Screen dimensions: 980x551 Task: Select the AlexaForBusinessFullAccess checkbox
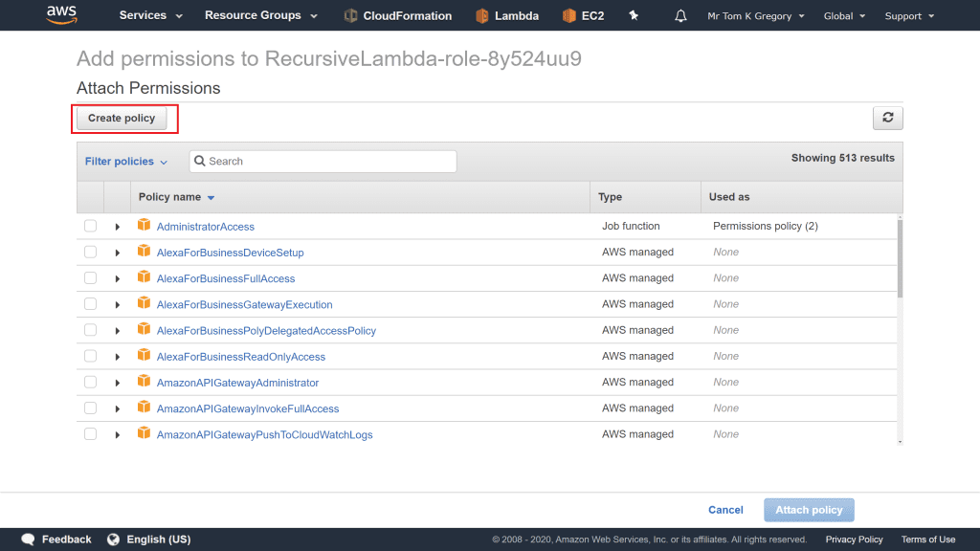click(x=90, y=278)
